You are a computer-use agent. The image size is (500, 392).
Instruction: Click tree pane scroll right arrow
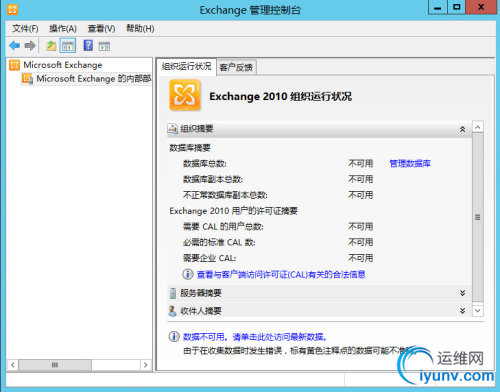(x=146, y=365)
